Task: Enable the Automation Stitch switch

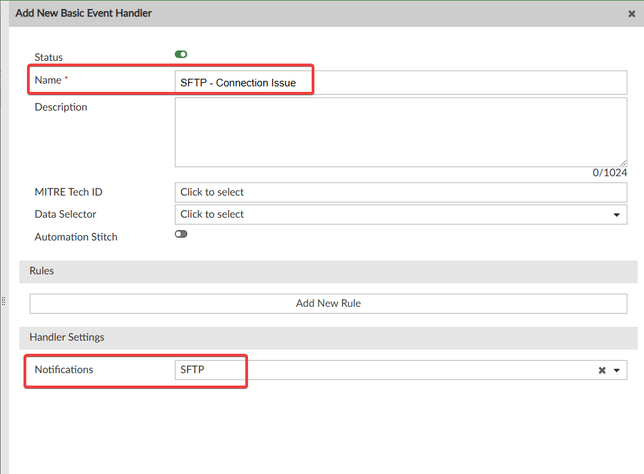Action: coord(181,234)
